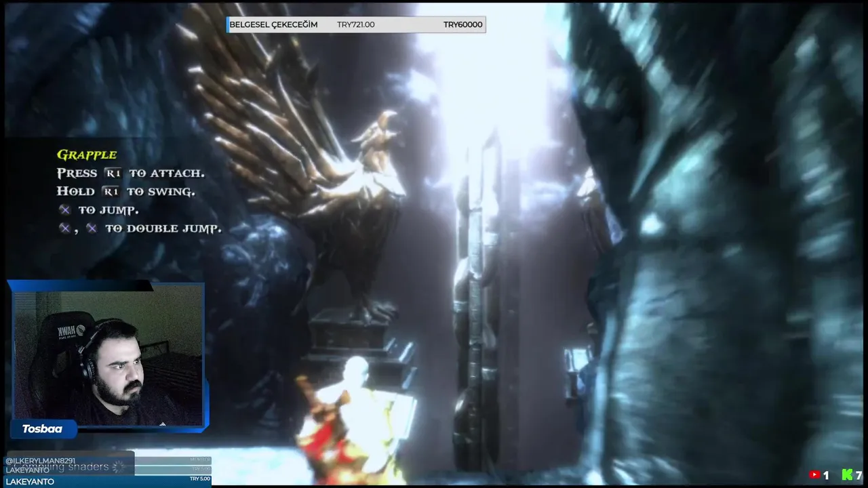Click the "Compiling shaders" status text
The width and height of the screenshot is (868, 488).
(62, 466)
